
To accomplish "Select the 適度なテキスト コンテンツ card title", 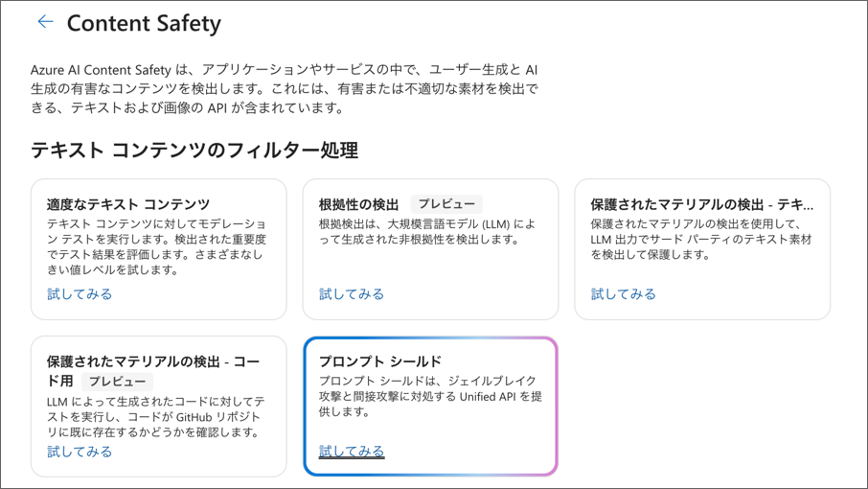I will 128,204.
